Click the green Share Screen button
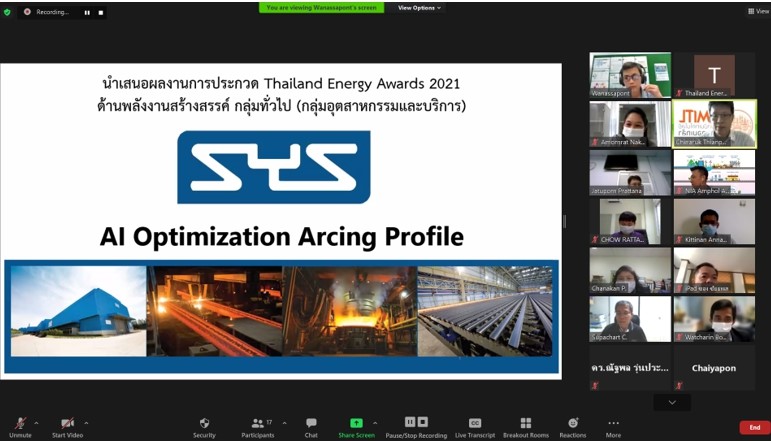This screenshot has width=771, height=441. 356,427
